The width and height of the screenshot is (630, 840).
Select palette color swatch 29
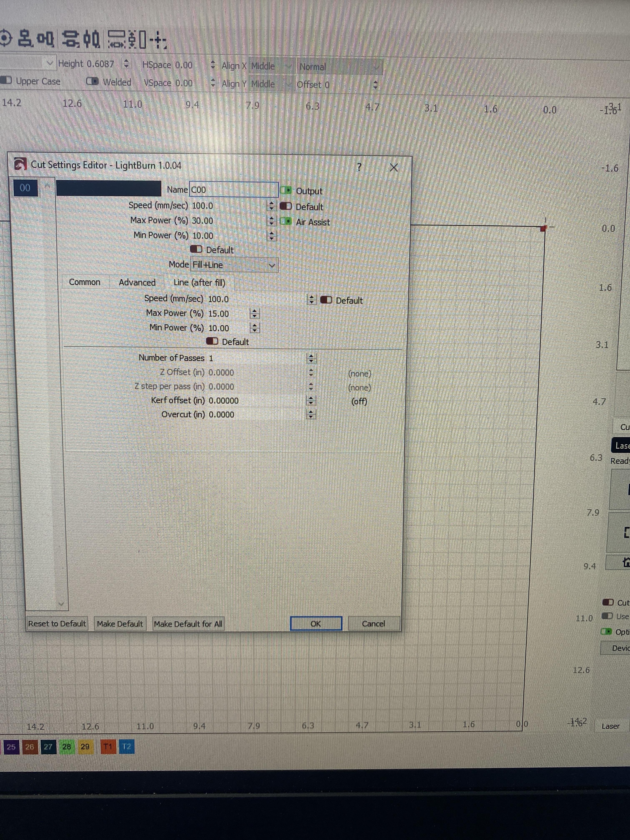[85, 747]
